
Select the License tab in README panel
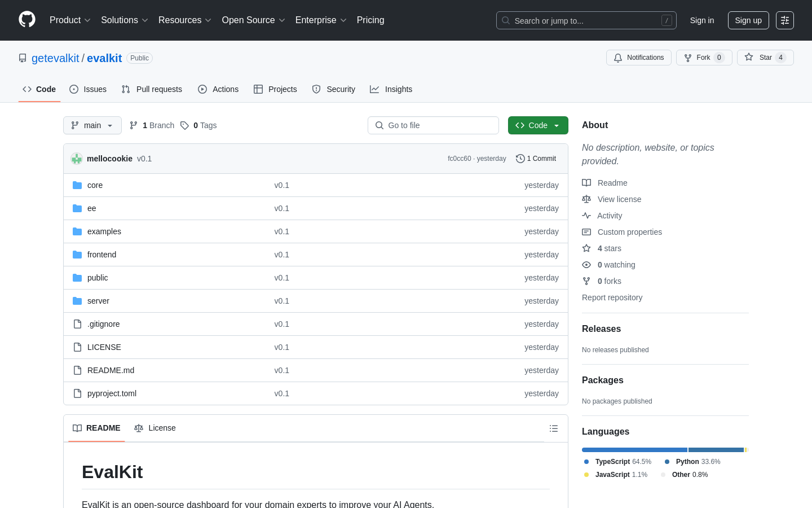[155, 428]
